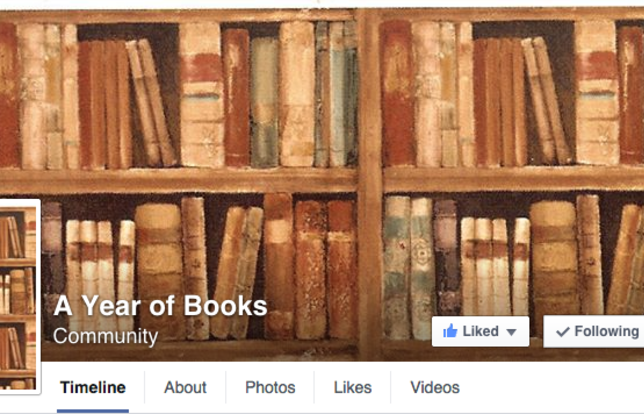Switch to the About tab

tap(185, 387)
